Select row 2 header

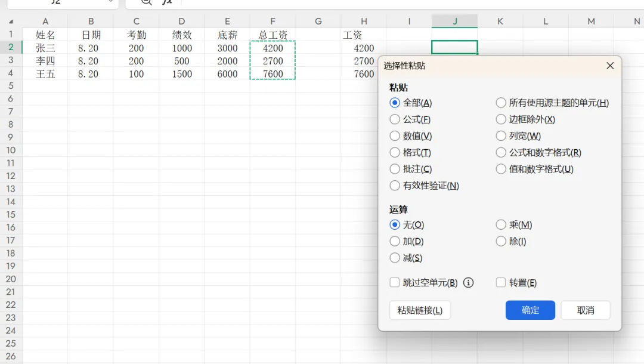click(x=11, y=48)
